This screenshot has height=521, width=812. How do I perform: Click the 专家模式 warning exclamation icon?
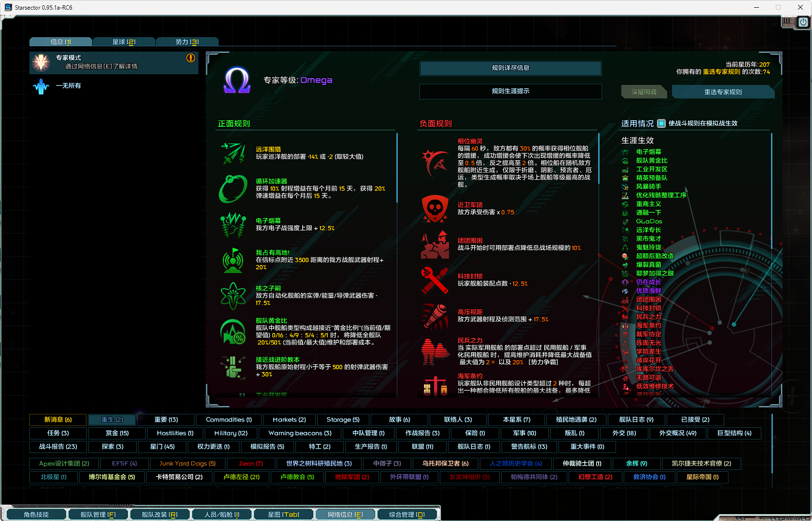(191, 58)
